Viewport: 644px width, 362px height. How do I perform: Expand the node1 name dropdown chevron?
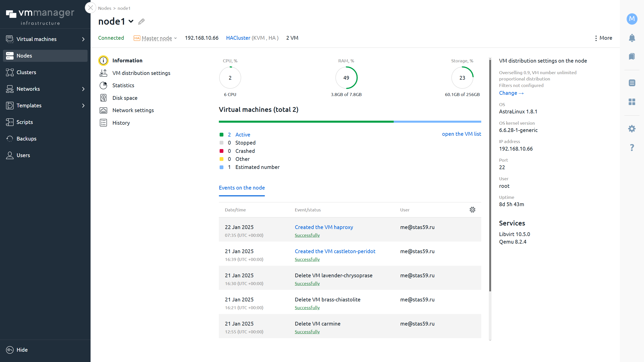131,21
